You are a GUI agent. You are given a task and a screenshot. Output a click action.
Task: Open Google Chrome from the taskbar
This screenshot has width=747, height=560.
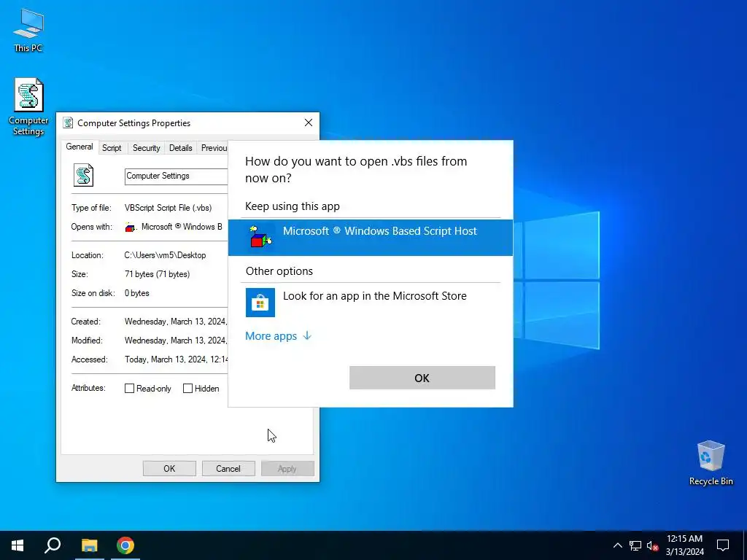point(125,545)
